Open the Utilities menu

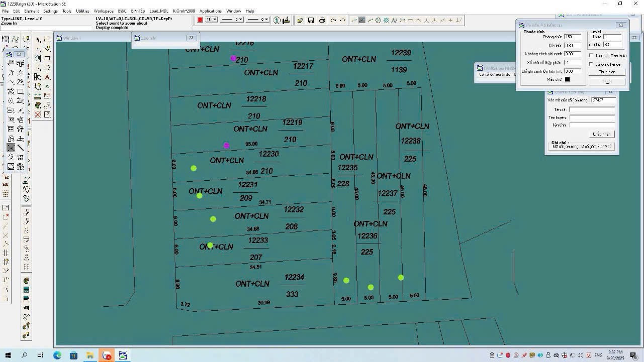82,11
